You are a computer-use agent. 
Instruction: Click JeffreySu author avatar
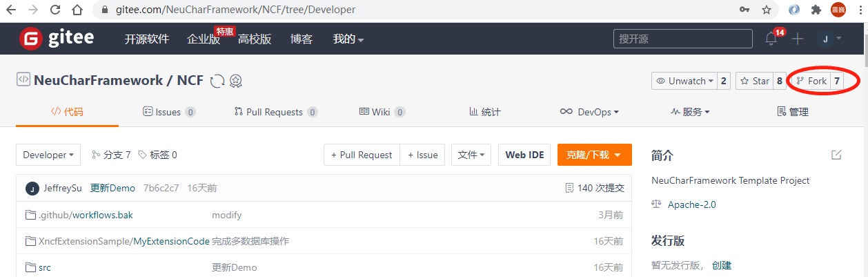tap(32, 189)
